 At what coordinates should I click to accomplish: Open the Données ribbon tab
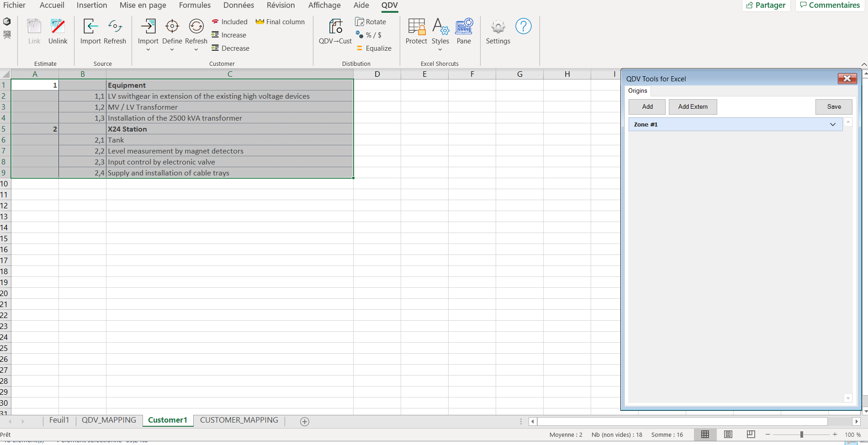point(238,5)
